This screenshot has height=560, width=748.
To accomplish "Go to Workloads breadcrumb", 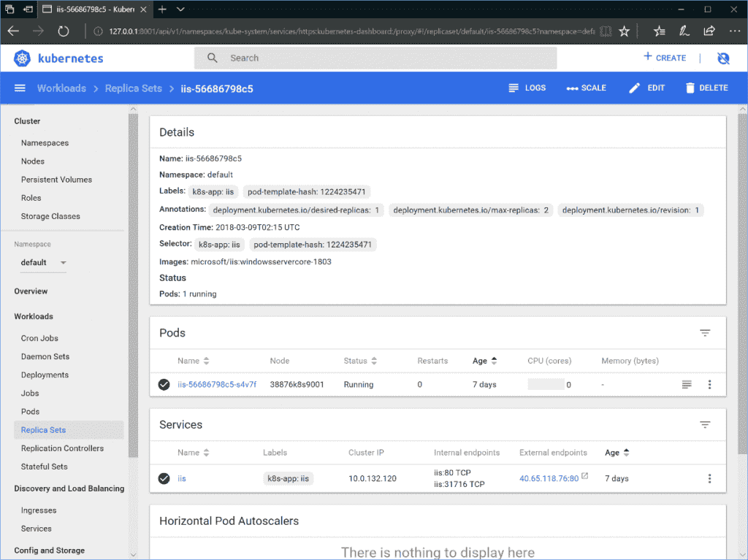I will [61, 88].
